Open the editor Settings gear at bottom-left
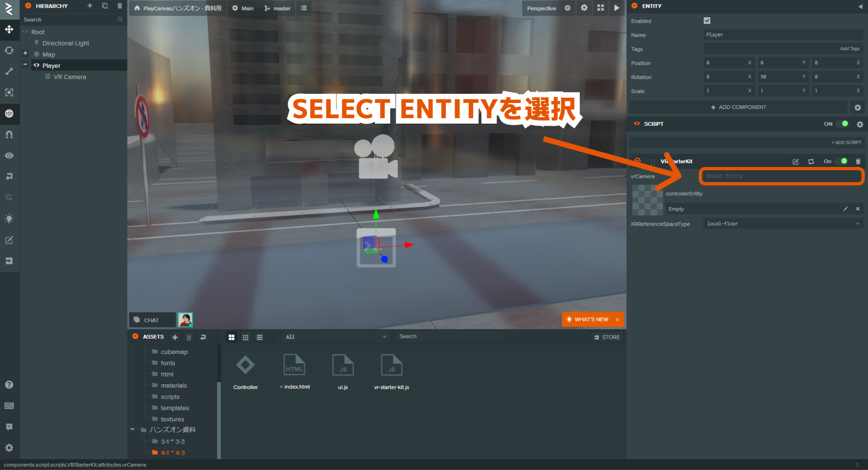Screen dimensions: 868x470 click(9, 448)
